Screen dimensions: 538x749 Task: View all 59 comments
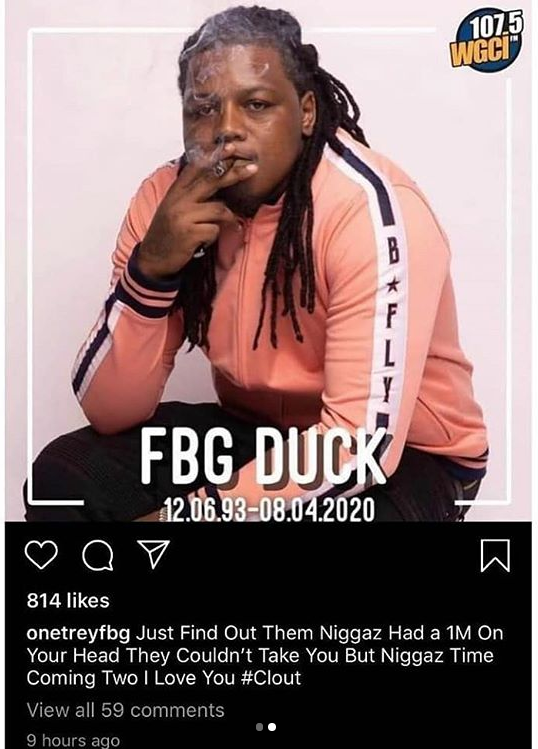click(x=126, y=710)
